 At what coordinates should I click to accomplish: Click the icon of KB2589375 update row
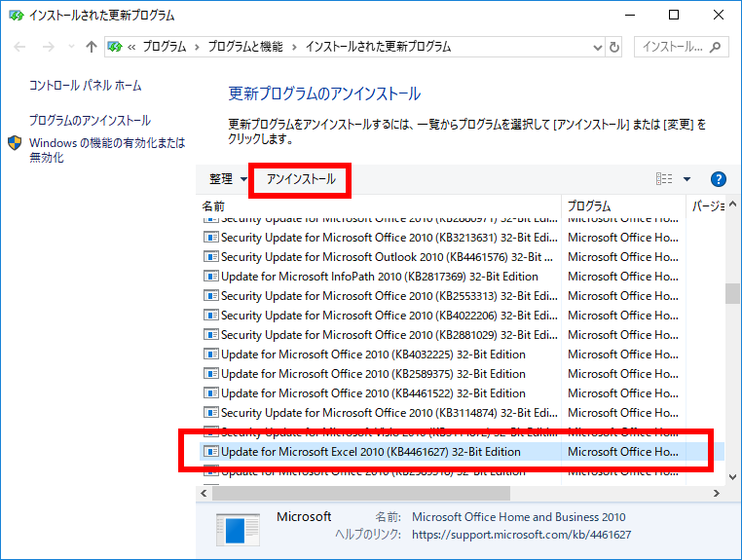click(210, 373)
